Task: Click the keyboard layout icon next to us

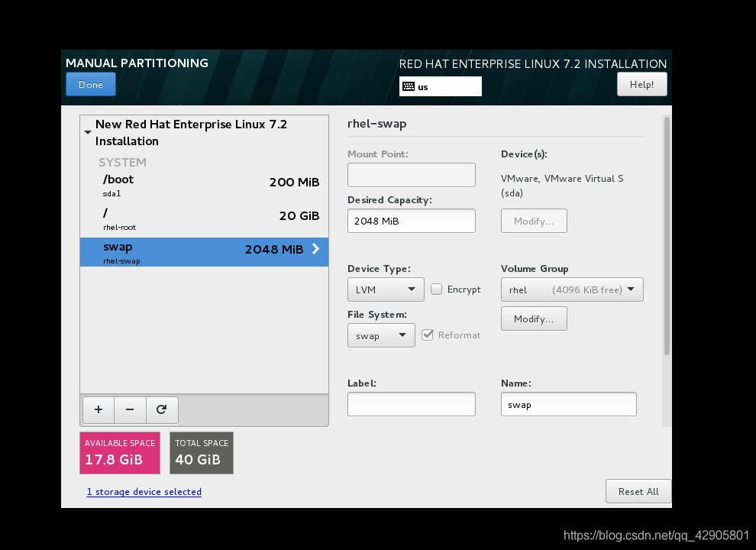Action: pos(409,87)
